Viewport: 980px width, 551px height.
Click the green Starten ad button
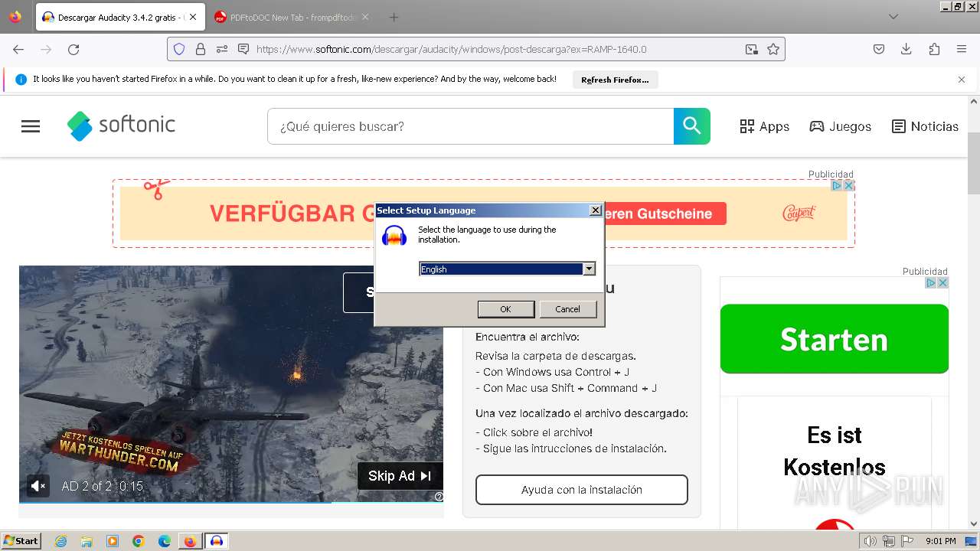pyautogui.click(x=835, y=339)
